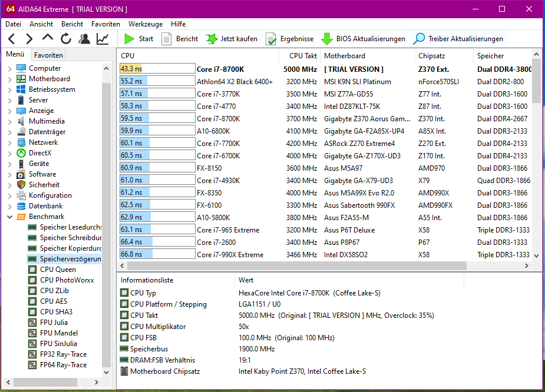Click the results list horizontal scrollbar
This screenshot has width=545, height=392.
297,265
